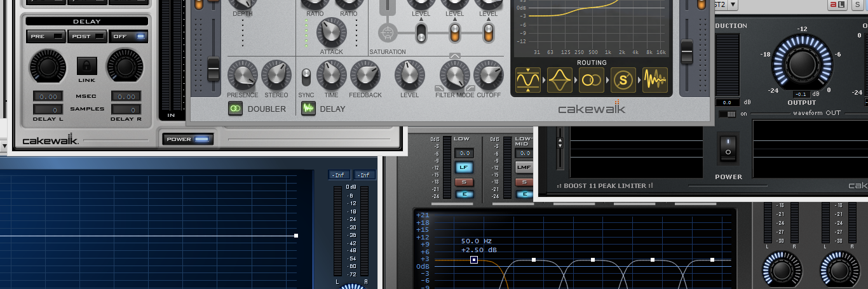Image resolution: width=868 pixels, height=289 pixels.
Task: Click the right delay knob above DELAY R
Action: [x=125, y=66]
